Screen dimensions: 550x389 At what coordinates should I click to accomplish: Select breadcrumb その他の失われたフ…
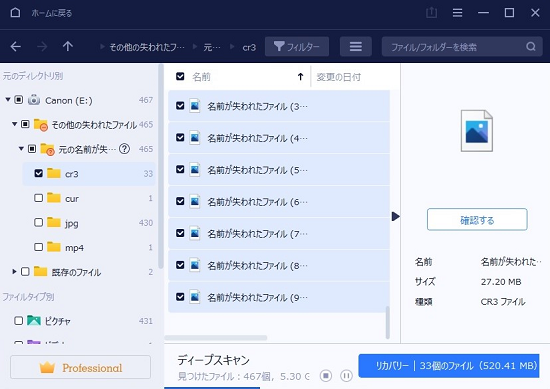pyautogui.click(x=147, y=47)
